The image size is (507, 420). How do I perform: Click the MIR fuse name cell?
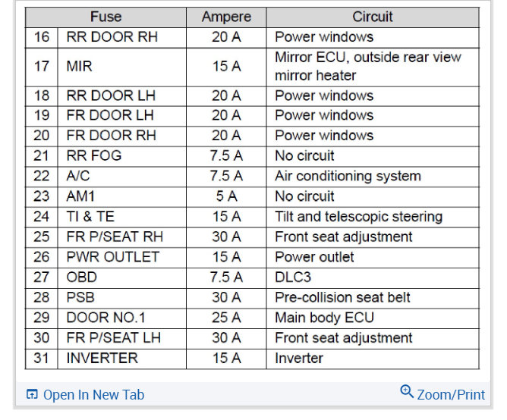click(80, 66)
